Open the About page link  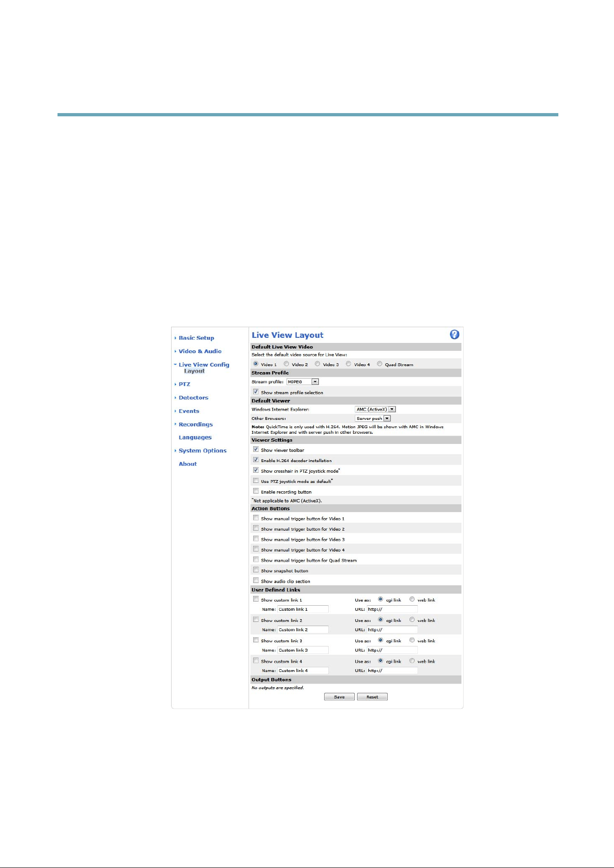click(x=188, y=464)
